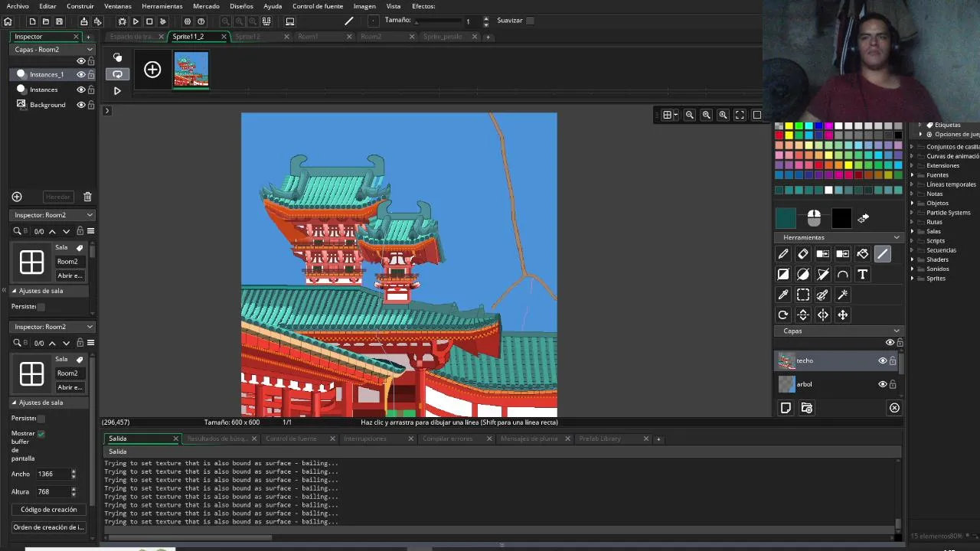Select the Color picker eyedropper tool
Screen dimensions: 980x551
coord(783,295)
